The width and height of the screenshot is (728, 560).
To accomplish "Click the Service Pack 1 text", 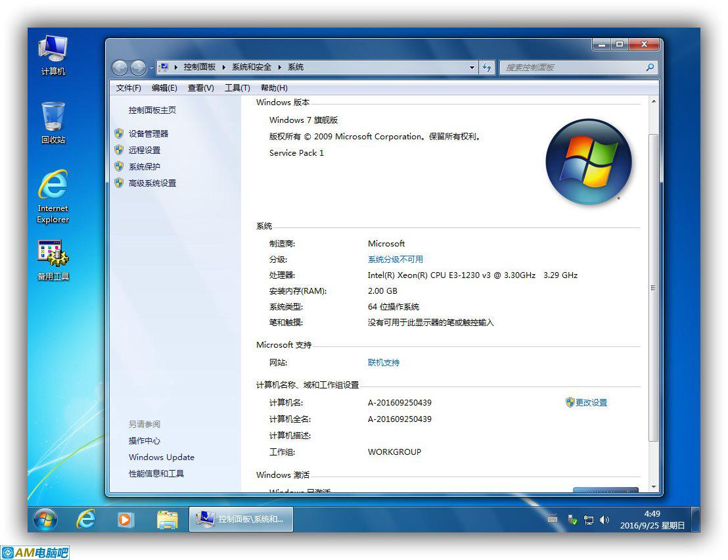I will coord(296,152).
